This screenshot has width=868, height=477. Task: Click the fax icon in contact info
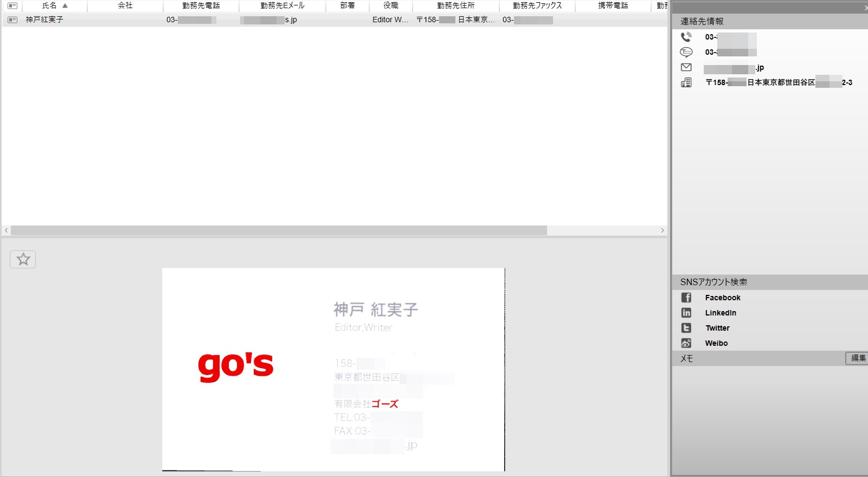point(686,52)
